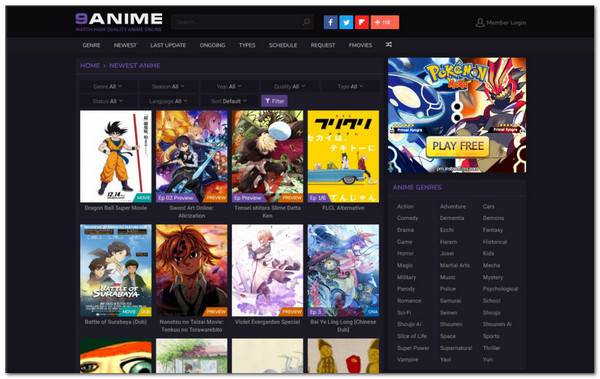Open the ONGOING menu item
This screenshot has width=600, height=379.
(212, 45)
